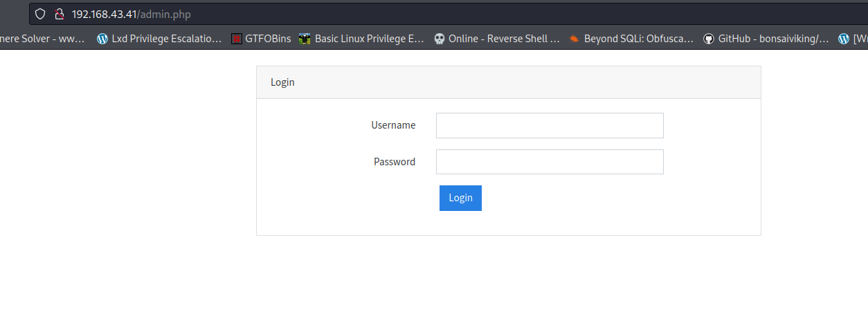Open the Online - Reverse Shell bookmark text

504,39
